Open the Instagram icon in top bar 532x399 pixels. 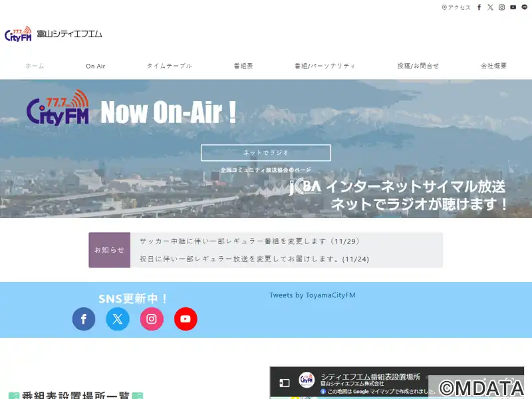501,7
